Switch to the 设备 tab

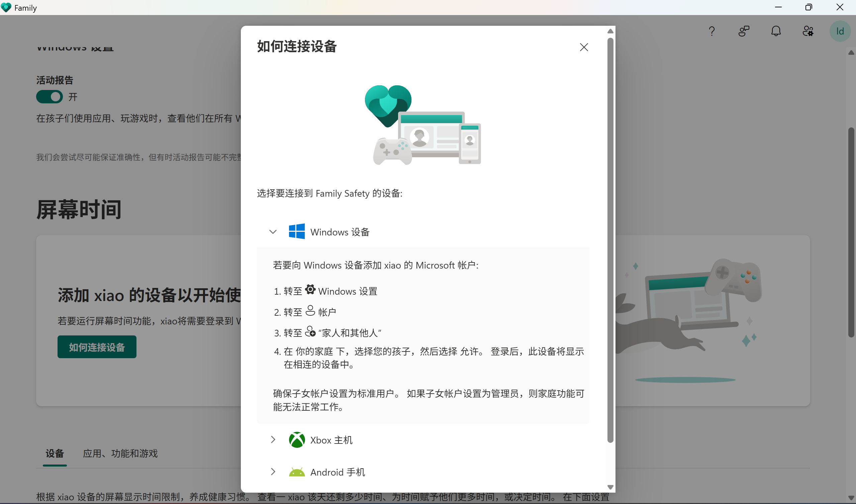click(x=55, y=453)
